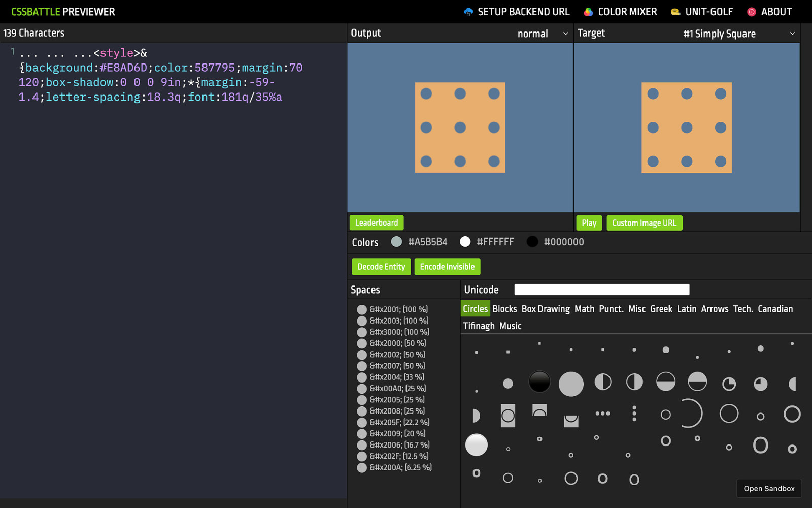Pick the inverse circle in tall rectangle glyph
The image size is (812, 508).
point(508,416)
